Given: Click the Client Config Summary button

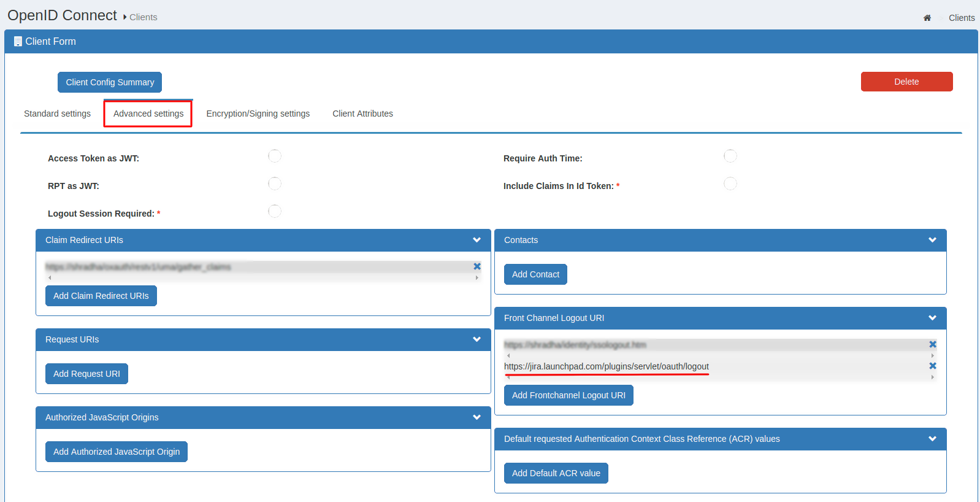Looking at the screenshot, I should [110, 82].
